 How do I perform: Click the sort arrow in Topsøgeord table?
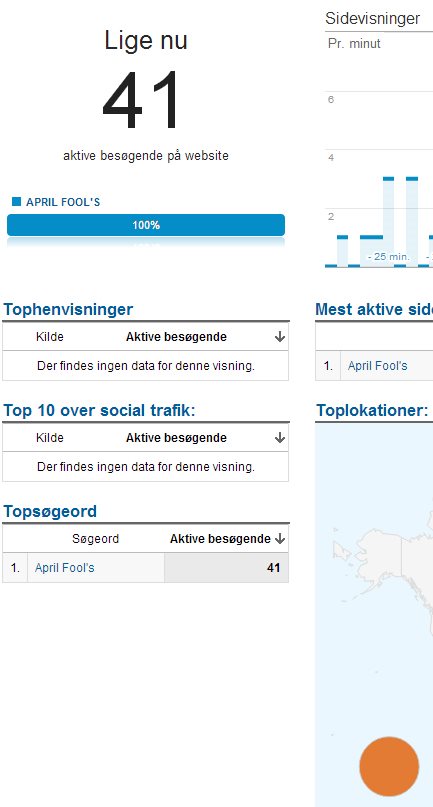(280, 539)
